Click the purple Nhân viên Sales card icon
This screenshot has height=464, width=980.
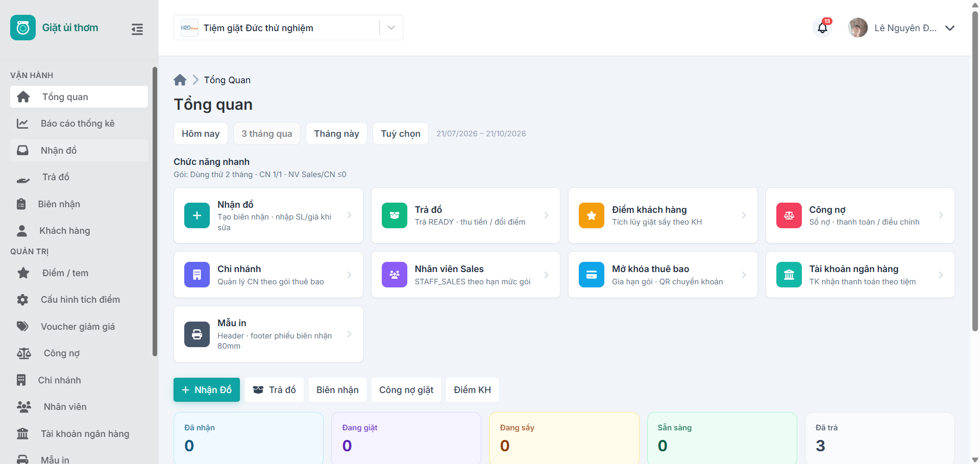coord(395,275)
